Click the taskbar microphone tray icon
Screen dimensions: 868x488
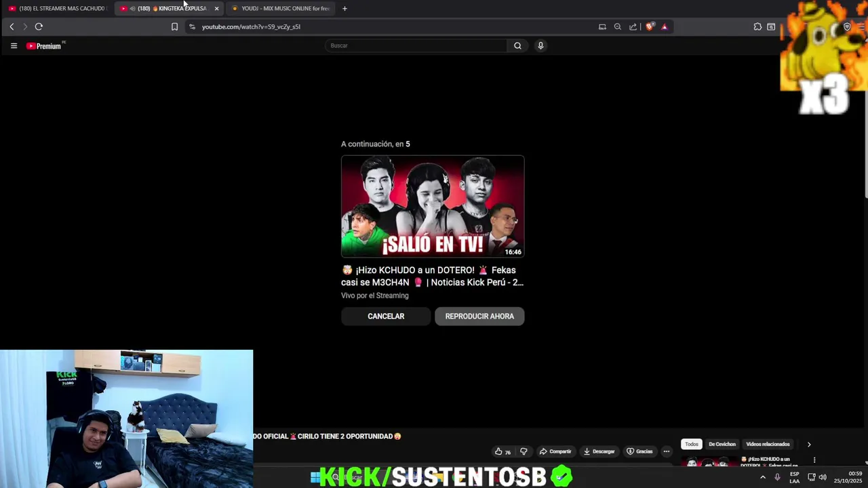pyautogui.click(x=777, y=477)
